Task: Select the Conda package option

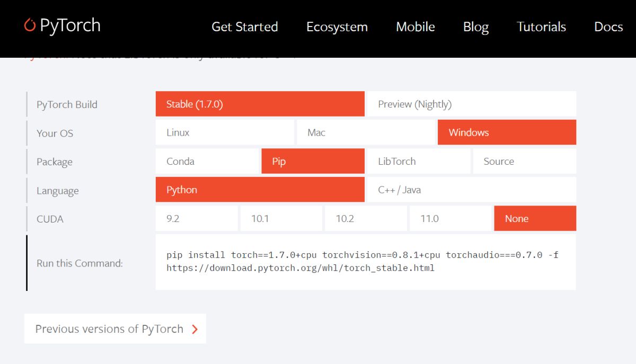Action: (207, 161)
